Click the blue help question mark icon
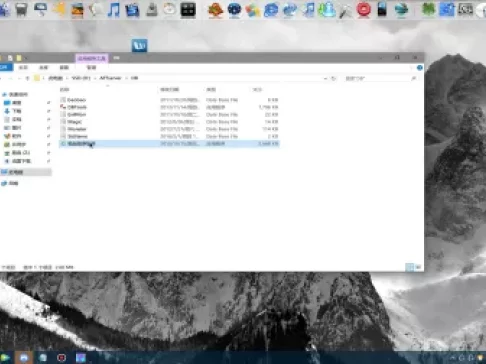This screenshot has height=364, width=486. [420, 68]
